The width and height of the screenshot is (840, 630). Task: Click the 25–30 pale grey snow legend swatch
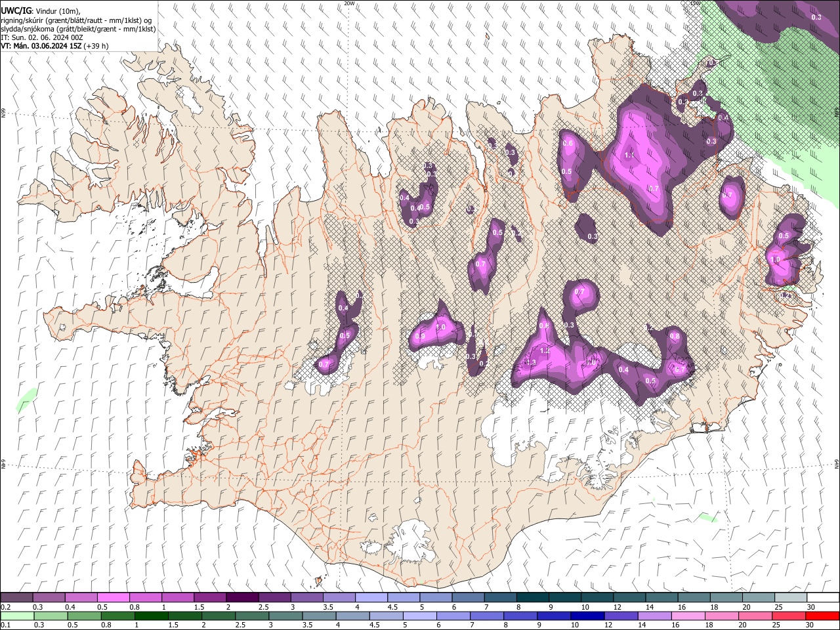tap(790, 598)
